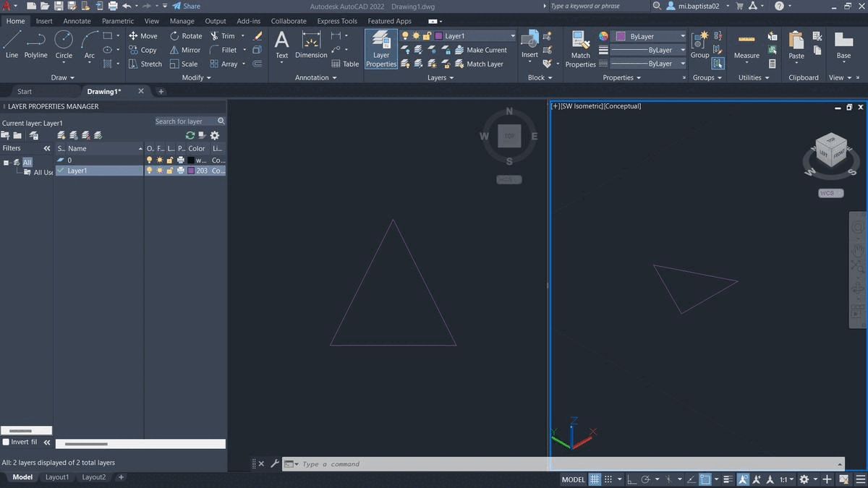Click the Erase tool in Modify panel
868x488 pixels.
pos(258,35)
